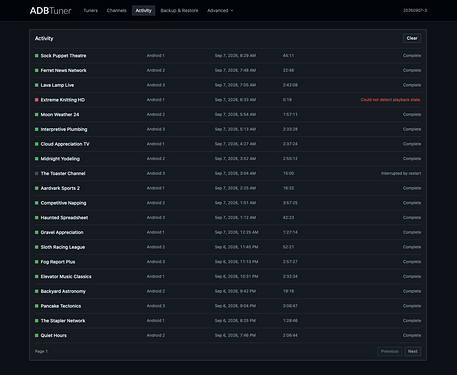This screenshot has height=375, width=457.
Task: Go to the Tuners page
Action: [x=91, y=11]
